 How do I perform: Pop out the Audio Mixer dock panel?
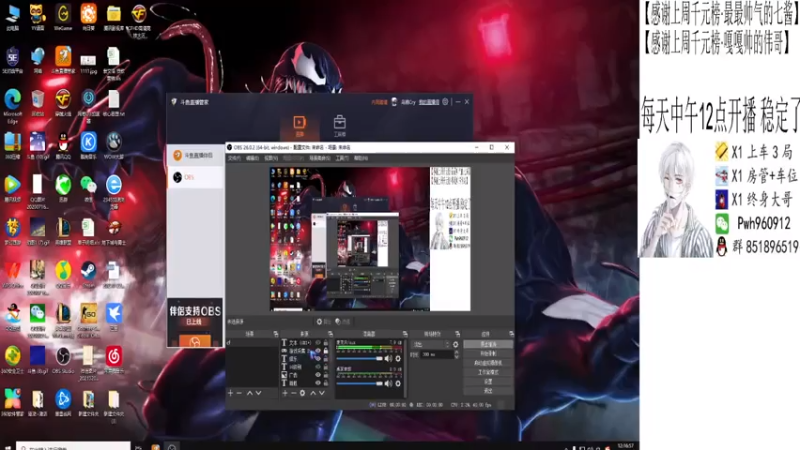(x=405, y=334)
